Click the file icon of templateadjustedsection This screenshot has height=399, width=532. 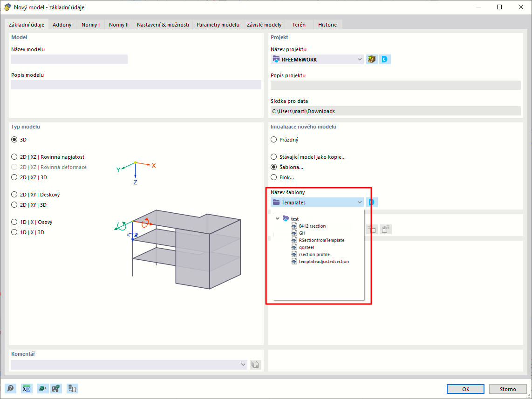pos(294,261)
